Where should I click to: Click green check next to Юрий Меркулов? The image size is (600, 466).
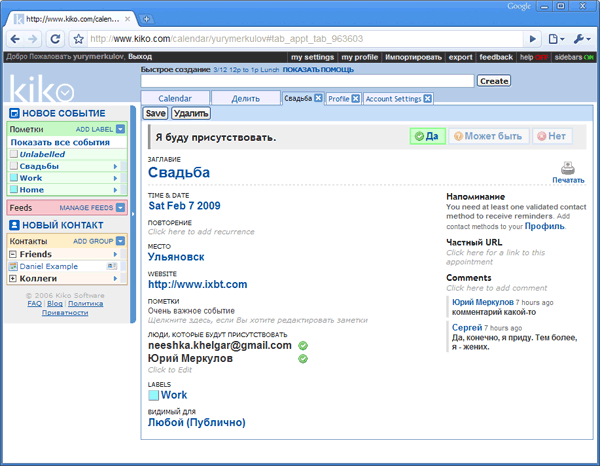coord(303,359)
